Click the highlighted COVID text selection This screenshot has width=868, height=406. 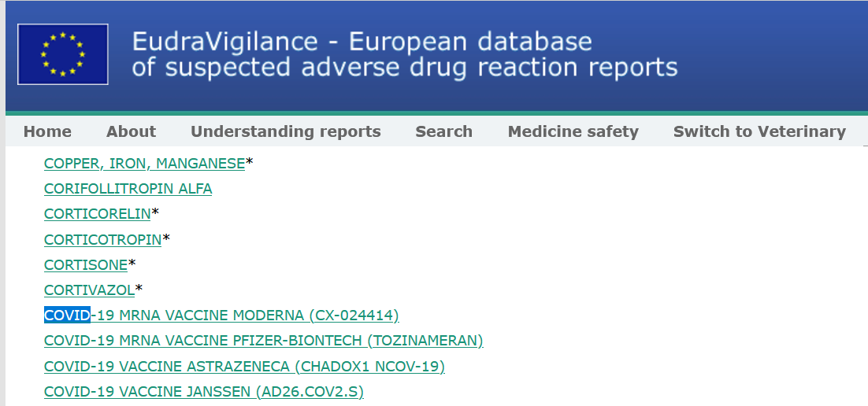coord(67,316)
